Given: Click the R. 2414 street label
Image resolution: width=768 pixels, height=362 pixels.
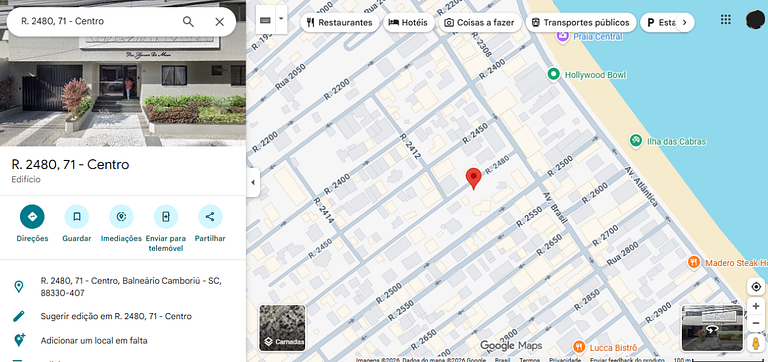Looking at the screenshot, I should pos(324,211).
